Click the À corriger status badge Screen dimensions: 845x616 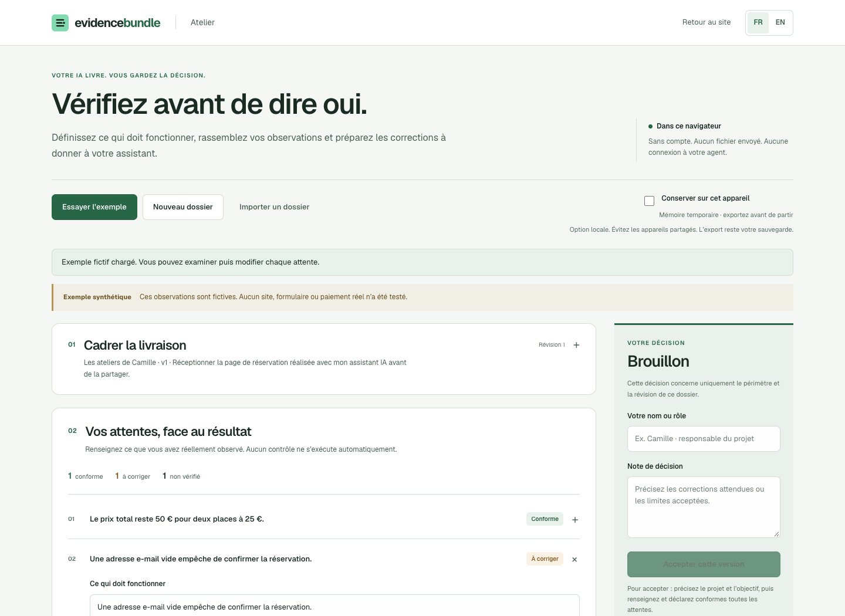point(545,559)
